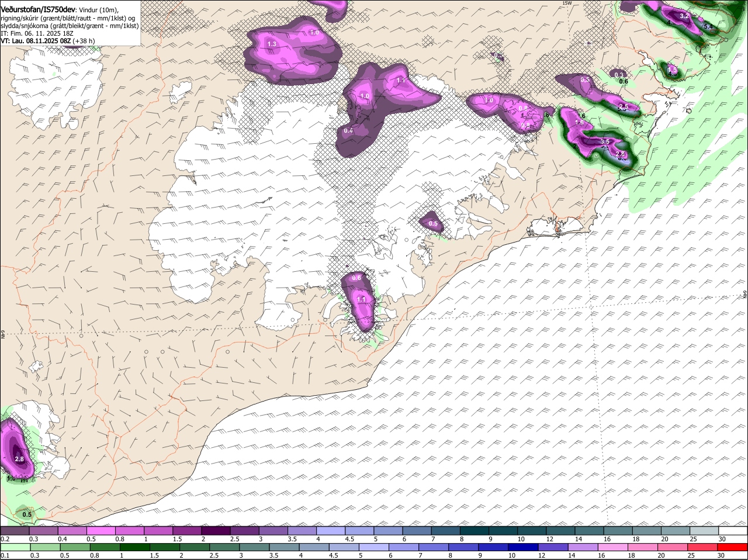The height and width of the screenshot is (560, 748).
Task: Pick bright red rain swatch after 30
Action: point(732,547)
